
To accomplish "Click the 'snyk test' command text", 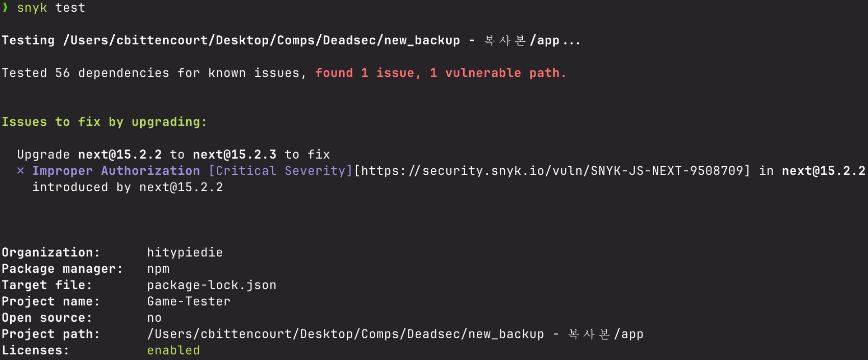I will [51, 8].
